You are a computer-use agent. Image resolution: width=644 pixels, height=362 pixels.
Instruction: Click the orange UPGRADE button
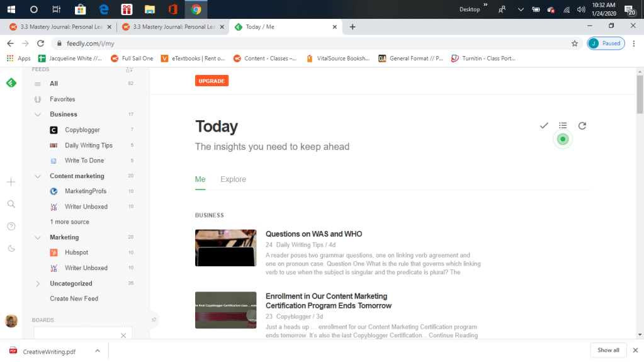coord(212,81)
